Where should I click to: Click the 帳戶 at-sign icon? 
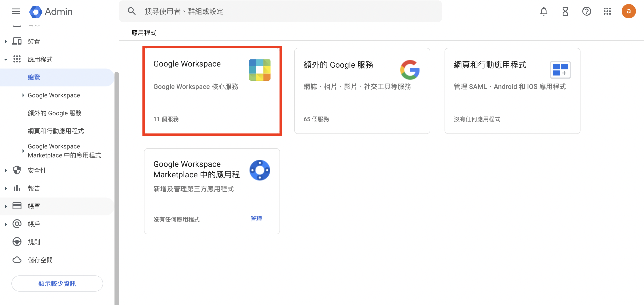click(17, 224)
